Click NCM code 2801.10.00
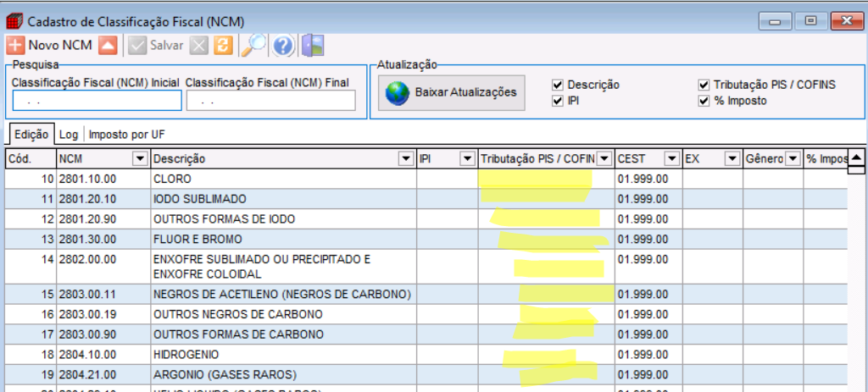This screenshot has height=392, width=868. pos(87,179)
